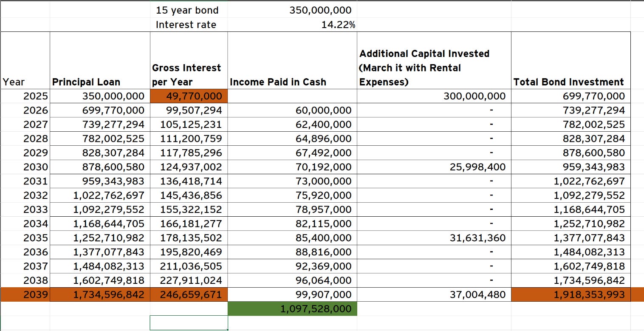Select the 'Interest rate' label cell
Image resolution: width=644 pixels, height=331 pixels.
[189, 25]
